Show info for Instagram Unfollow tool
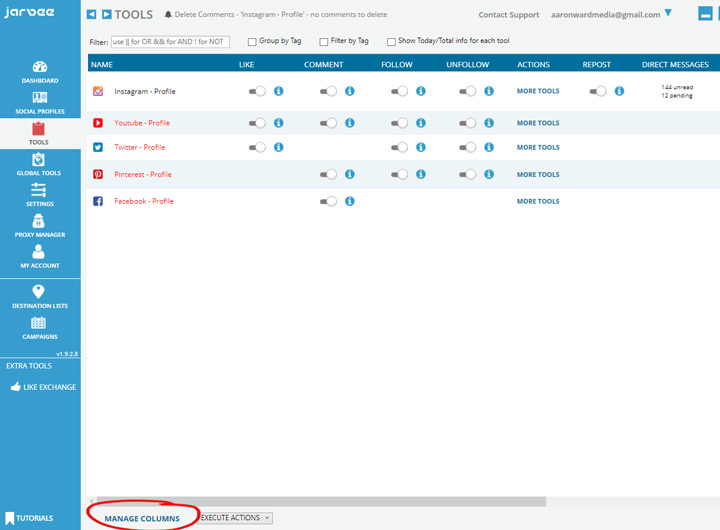The width and height of the screenshot is (720, 530). point(489,91)
